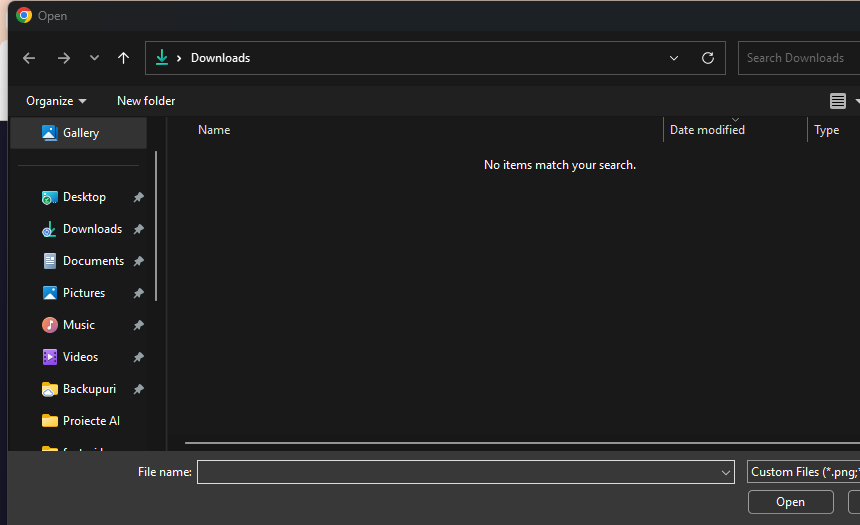Open the Videos folder in sidebar

click(x=80, y=357)
